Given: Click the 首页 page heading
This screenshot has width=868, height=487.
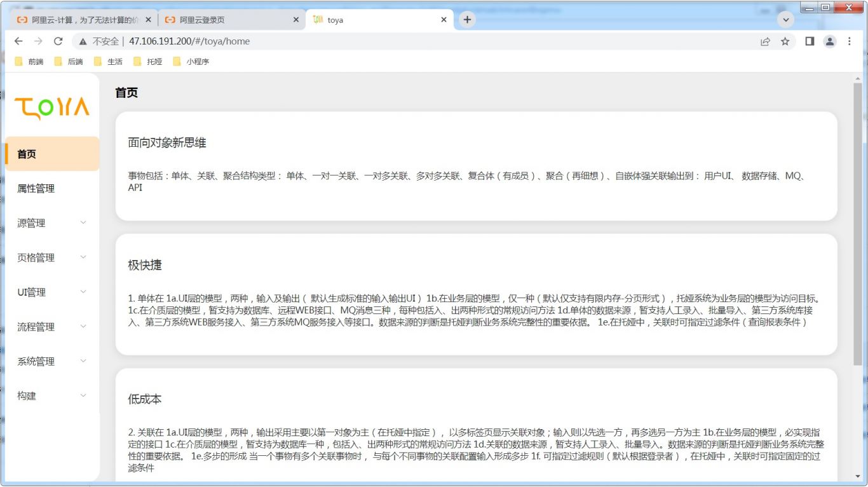Looking at the screenshot, I should tap(126, 93).
